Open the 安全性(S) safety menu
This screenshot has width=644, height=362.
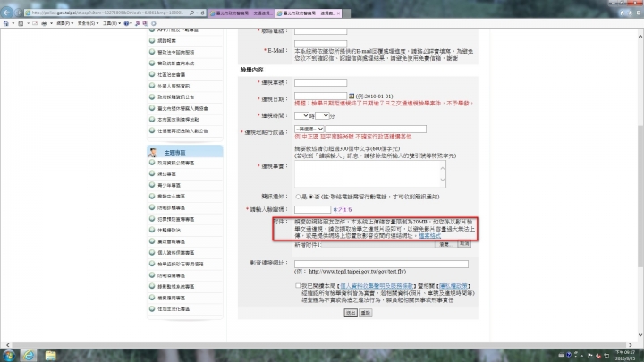pos(88,23)
